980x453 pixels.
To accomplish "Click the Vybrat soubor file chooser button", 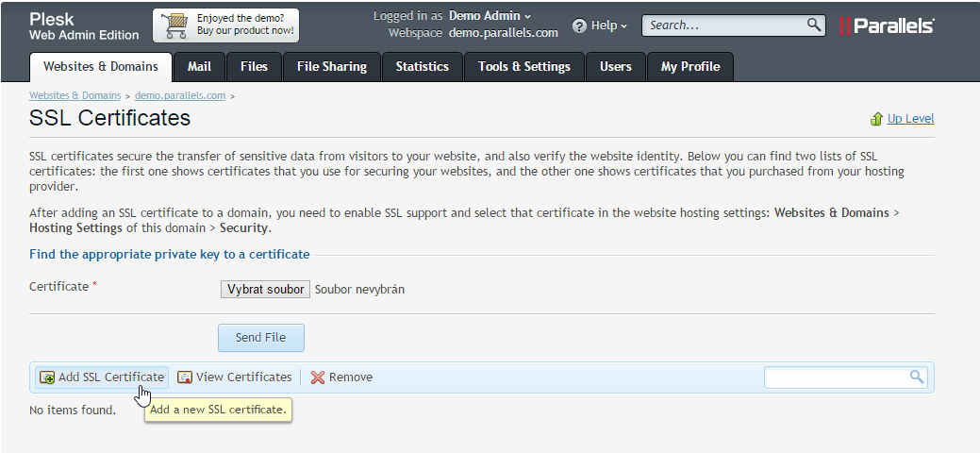I will point(265,289).
